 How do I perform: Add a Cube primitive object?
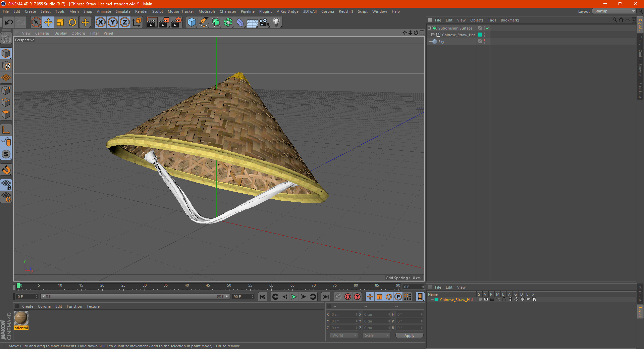192,22
